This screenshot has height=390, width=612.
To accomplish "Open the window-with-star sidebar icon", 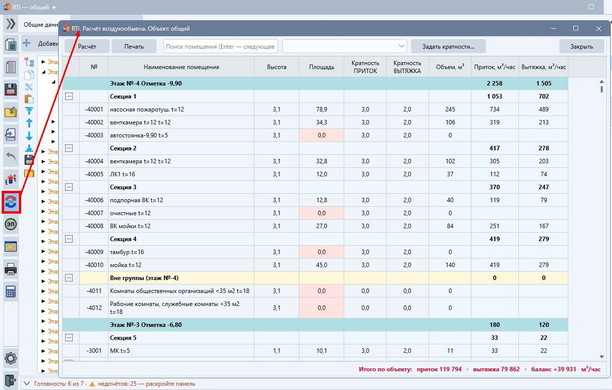I will (11, 247).
